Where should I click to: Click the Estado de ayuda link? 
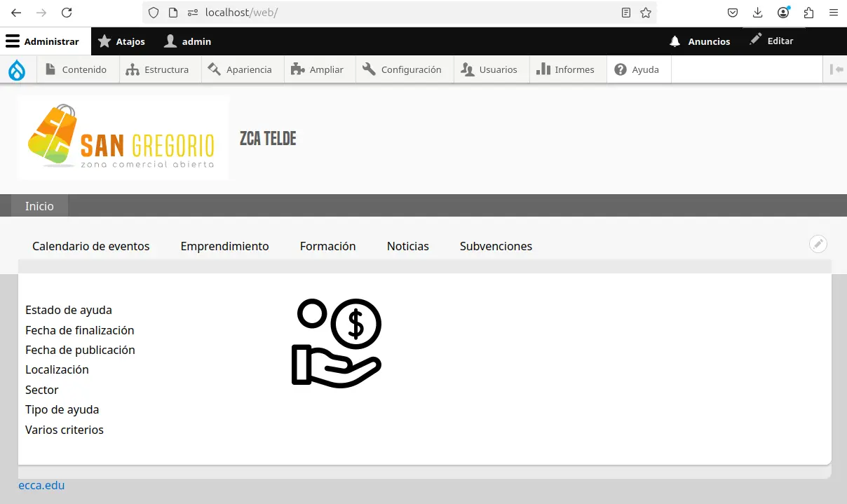pyautogui.click(x=69, y=310)
